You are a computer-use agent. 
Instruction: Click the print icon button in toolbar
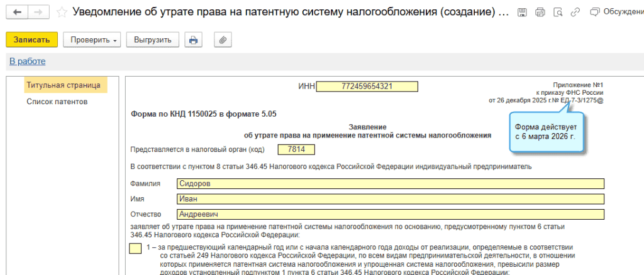click(x=194, y=40)
